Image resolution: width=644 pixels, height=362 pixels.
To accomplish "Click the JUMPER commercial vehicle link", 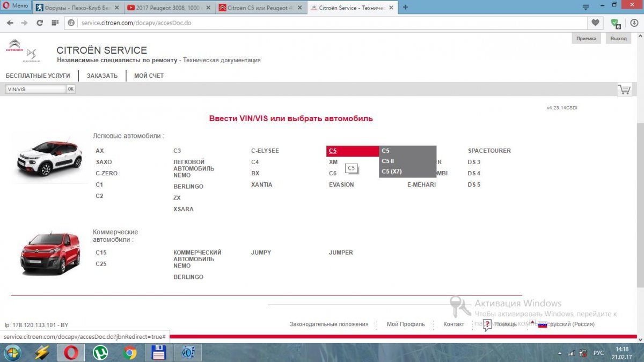I will (x=341, y=253).
